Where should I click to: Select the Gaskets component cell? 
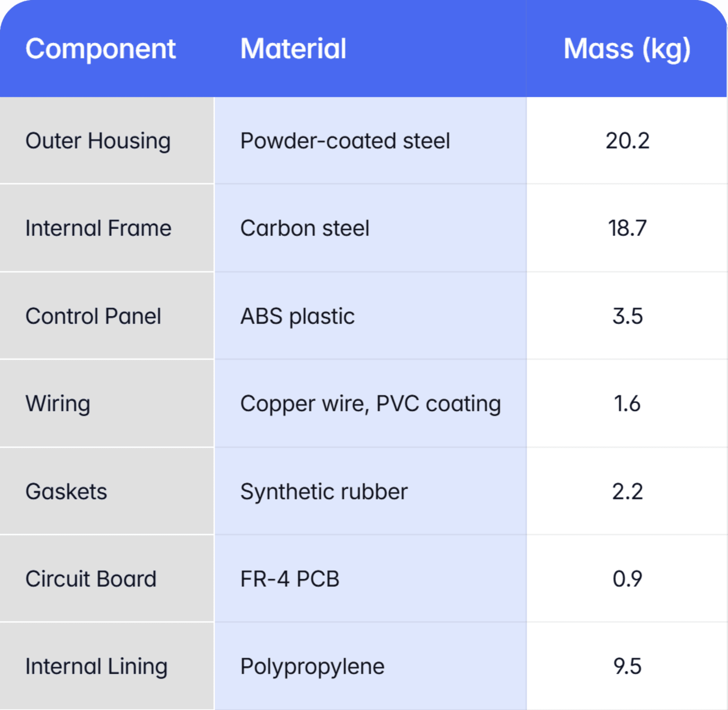(107, 491)
